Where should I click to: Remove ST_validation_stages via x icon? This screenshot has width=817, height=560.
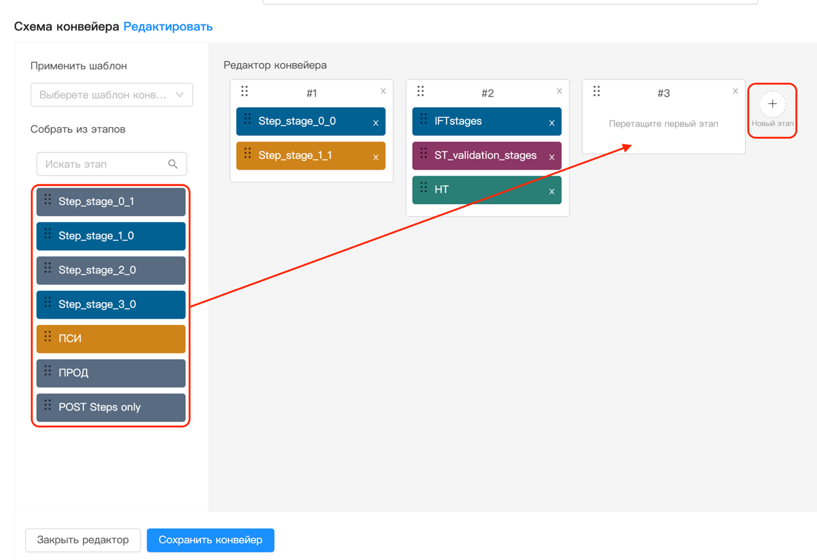552,157
